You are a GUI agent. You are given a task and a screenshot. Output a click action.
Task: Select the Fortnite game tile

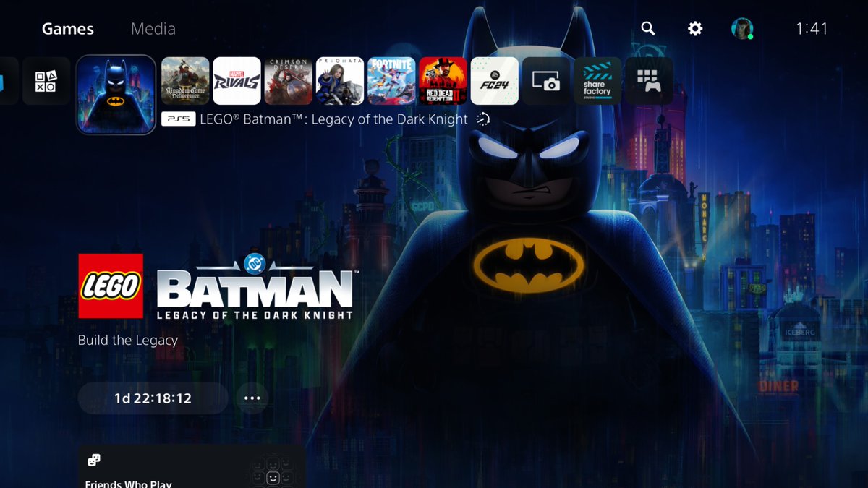pos(392,81)
